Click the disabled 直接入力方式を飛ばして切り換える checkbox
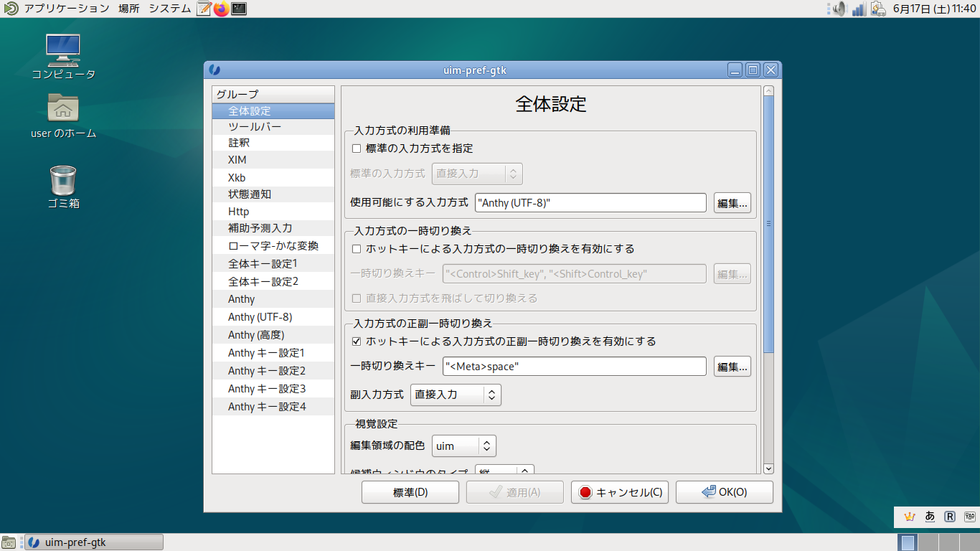 click(356, 298)
